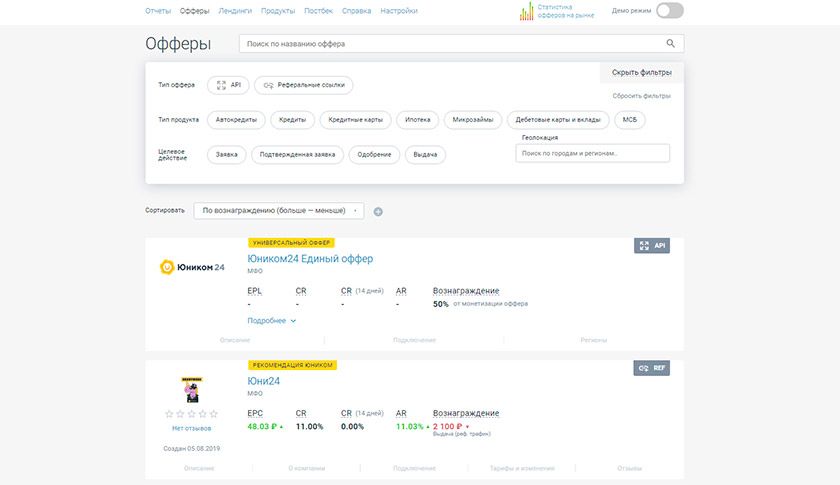The image size is (840, 485).
Task: Rate Юни24 with the first star
Action: tap(169, 414)
